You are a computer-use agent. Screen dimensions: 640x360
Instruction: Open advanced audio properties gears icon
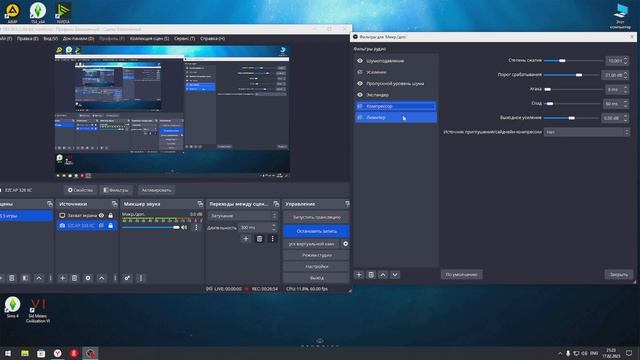[127, 278]
